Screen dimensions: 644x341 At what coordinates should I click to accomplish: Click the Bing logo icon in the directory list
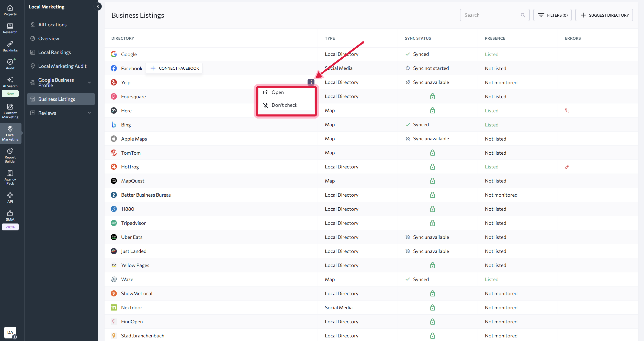[x=114, y=124]
